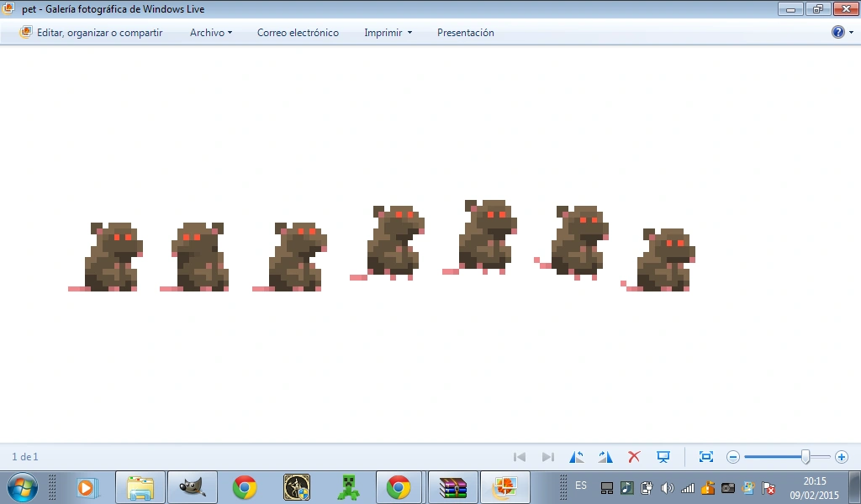Launch Minecraft from the taskbar

(349, 487)
